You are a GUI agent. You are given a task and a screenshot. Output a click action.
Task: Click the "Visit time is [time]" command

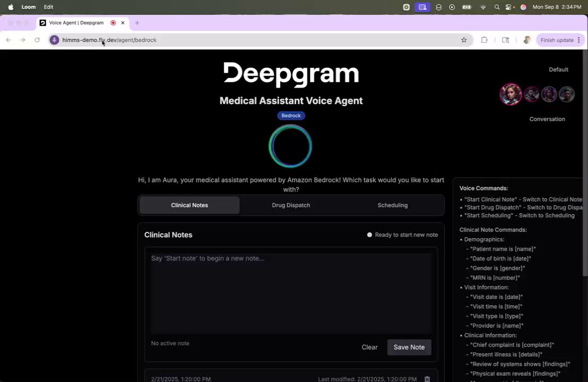(x=496, y=307)
